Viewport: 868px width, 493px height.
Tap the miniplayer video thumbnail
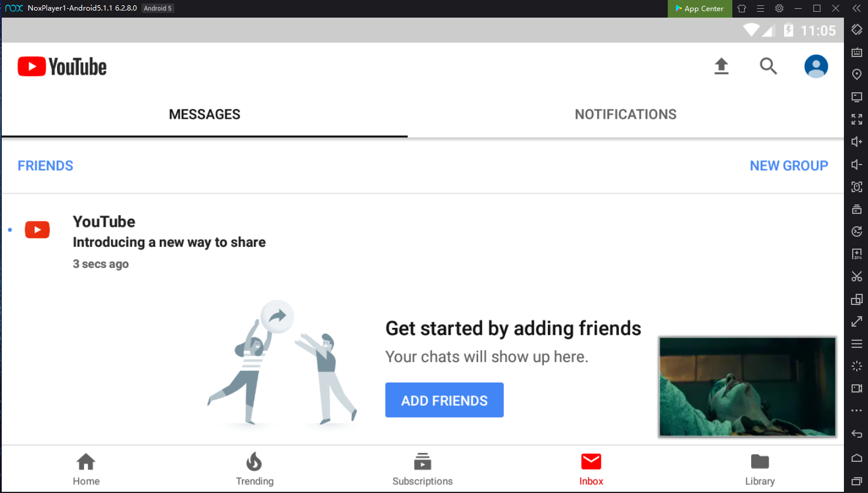point(747,387)
